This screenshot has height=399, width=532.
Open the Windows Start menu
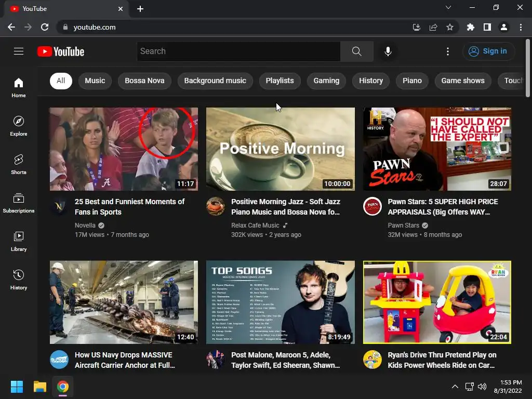click(17, 387)
